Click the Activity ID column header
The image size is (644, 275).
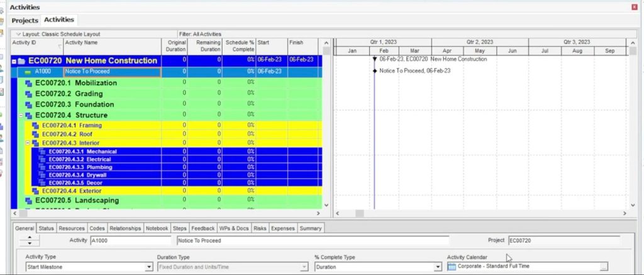(x=37, y=47)
